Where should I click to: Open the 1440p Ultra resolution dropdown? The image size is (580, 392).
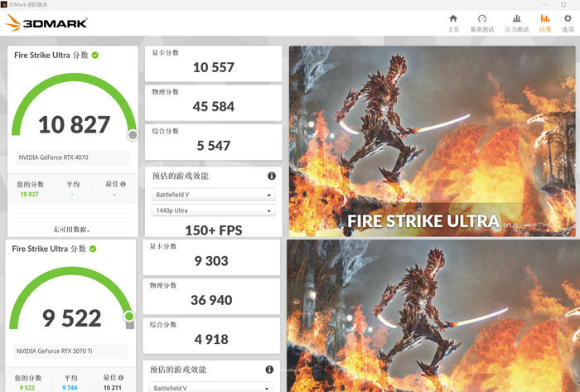pyautogui.click(x=214, y=211)
